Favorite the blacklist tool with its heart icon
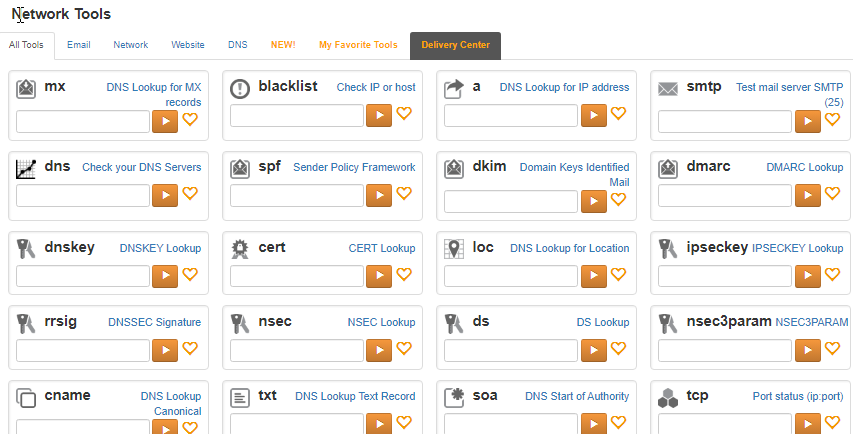The image size is (853, 434). (x=404, y=114)
